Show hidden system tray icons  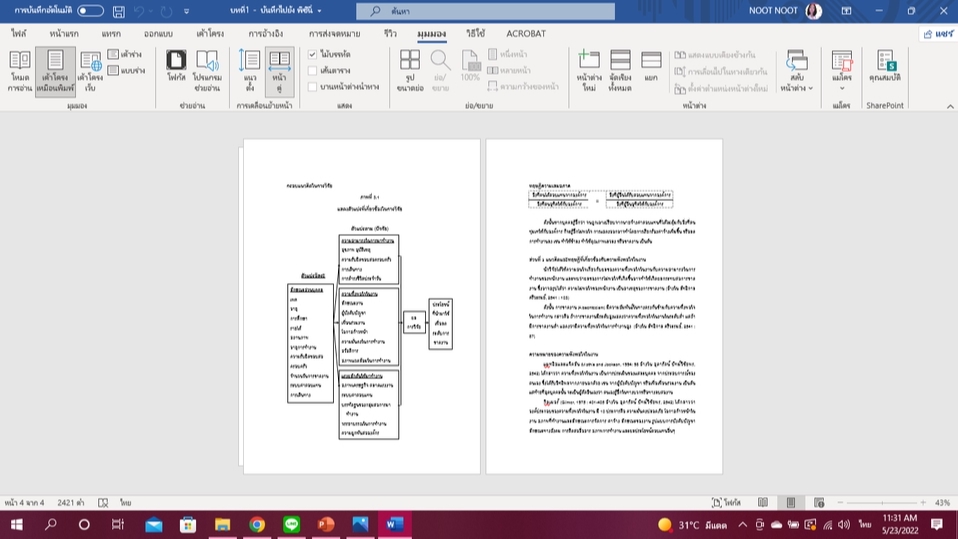coord(742,524)
